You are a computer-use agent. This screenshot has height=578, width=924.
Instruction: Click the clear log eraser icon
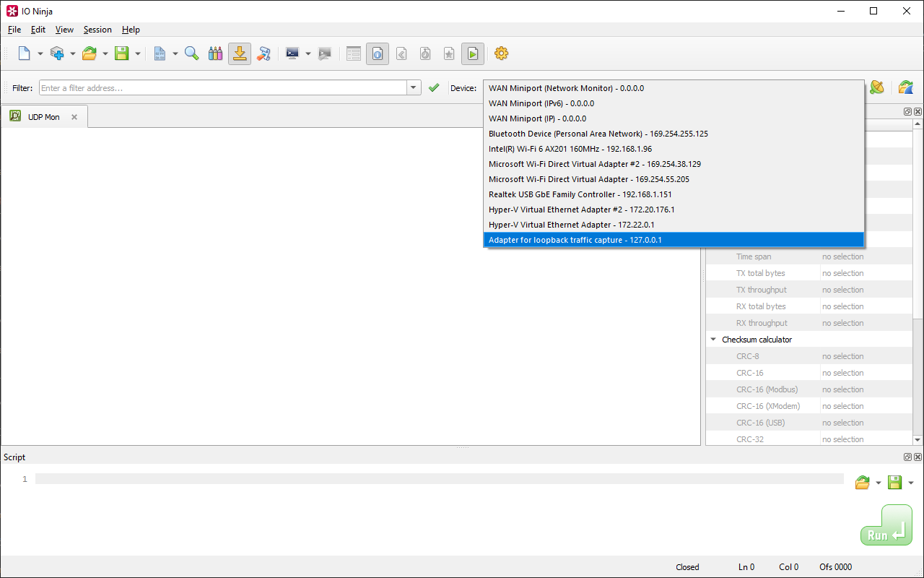coord(263,53)
